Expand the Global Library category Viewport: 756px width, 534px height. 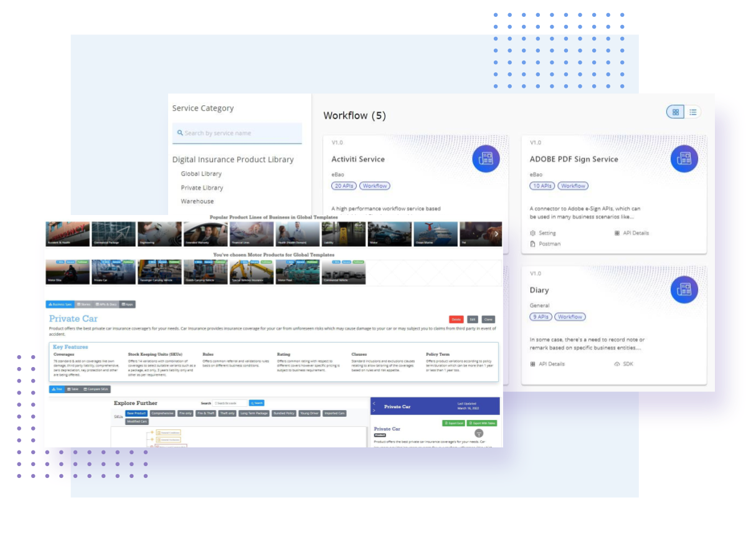[201, 174]
